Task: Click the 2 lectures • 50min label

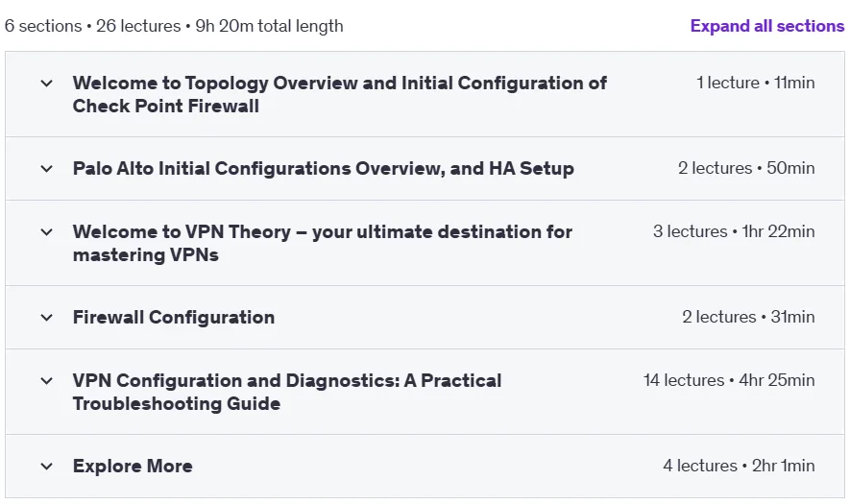Action: click(x=746, y=168)
